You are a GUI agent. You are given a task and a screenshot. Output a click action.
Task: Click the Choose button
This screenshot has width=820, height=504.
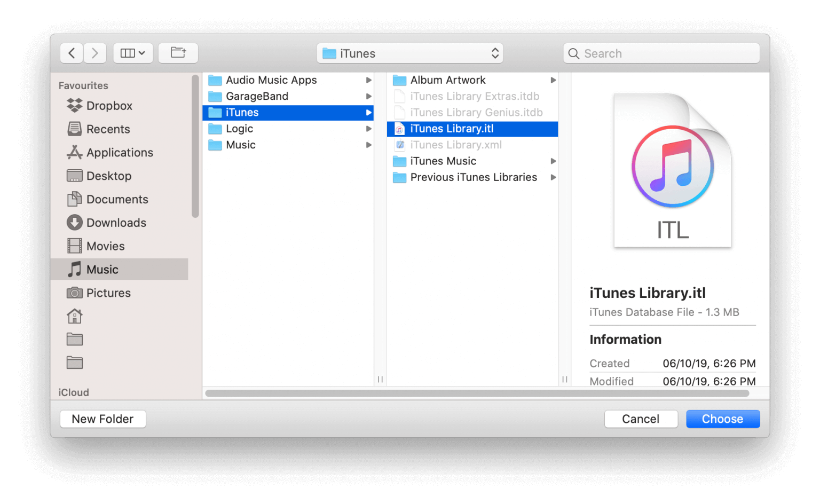(x=723, y=419)
